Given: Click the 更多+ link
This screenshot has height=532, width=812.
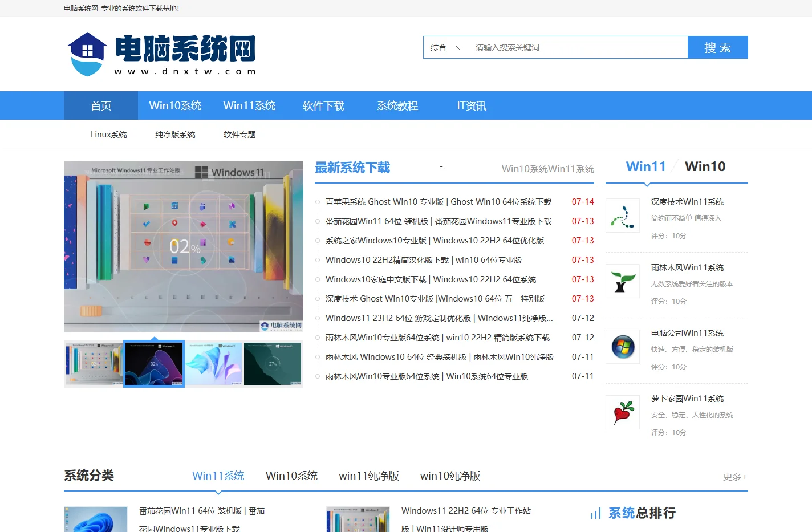Looking at the screenshot, I should coord(735,477).
